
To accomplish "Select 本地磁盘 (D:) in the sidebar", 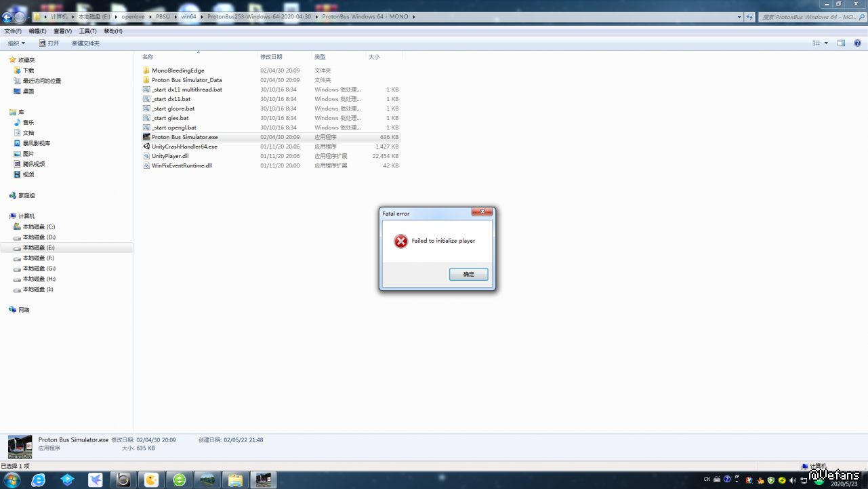I will click(x=39, y=237).
